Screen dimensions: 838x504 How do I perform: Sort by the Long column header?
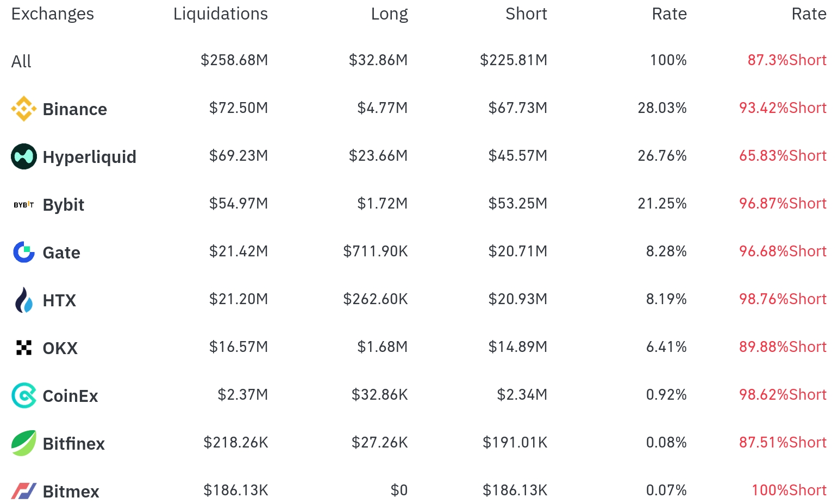tap(389, 14)
